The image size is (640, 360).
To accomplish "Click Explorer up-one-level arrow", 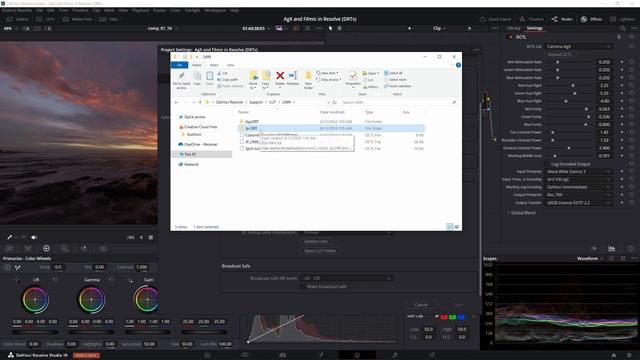I will (200, 102).
